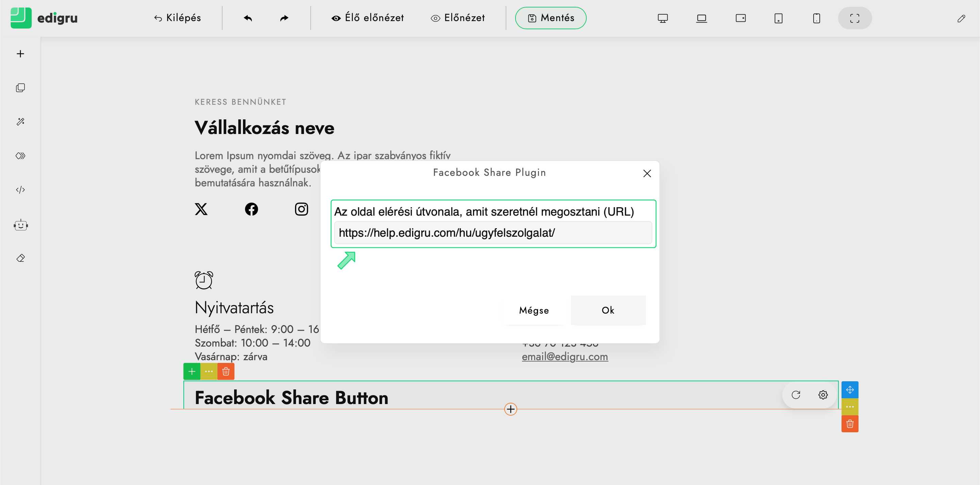Open the robot AI assistant icon
This screenshot has height=485, width=980.
pyautogui.click(x=20, y=225)
